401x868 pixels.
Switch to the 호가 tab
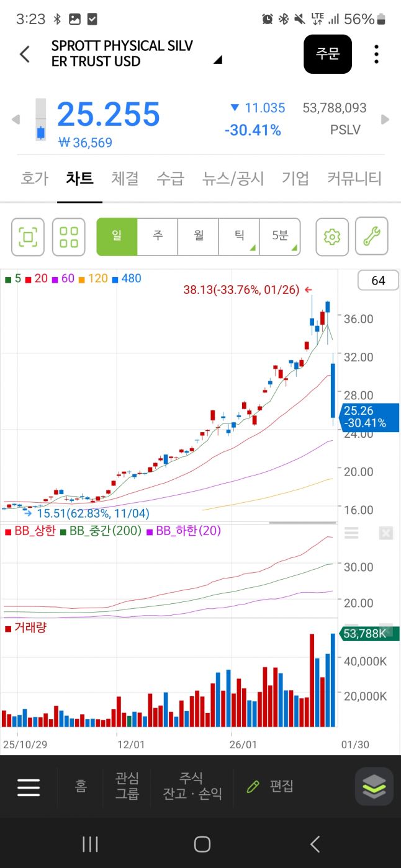coord(34,179)
